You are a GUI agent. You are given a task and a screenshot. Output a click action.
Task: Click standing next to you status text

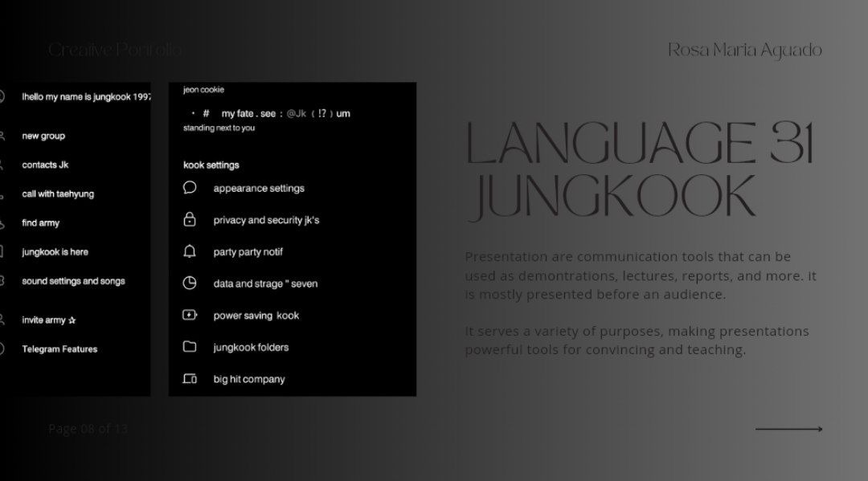[219, 128]
